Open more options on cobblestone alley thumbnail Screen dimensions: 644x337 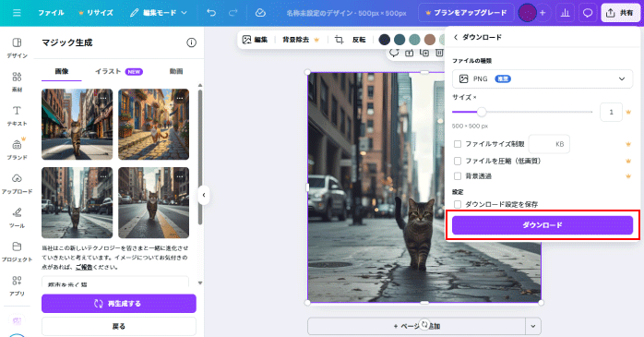click(x=180, y=98)
